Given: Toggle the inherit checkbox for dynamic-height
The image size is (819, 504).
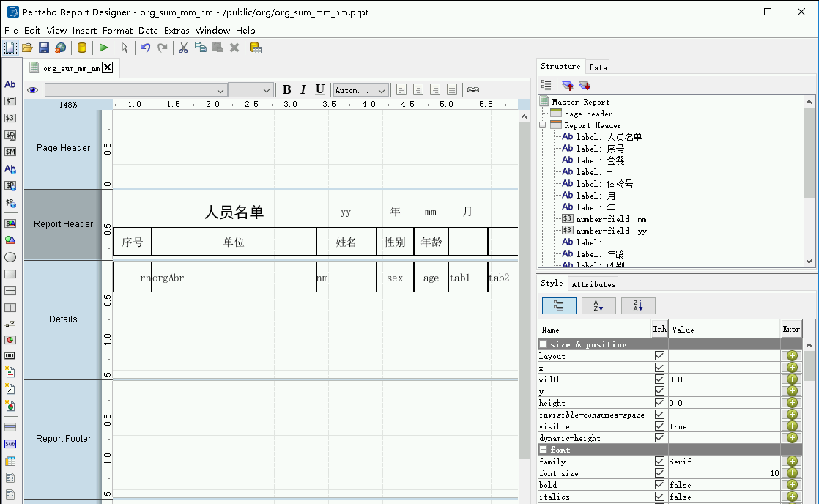Looking at the screenshot, I should click(660, 437).
